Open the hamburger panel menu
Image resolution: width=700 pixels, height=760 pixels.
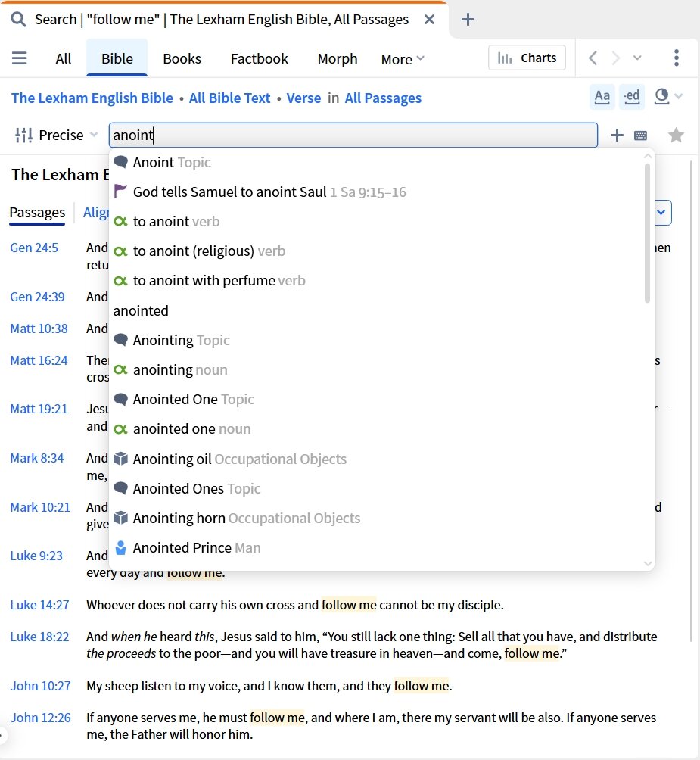(20, 58)
